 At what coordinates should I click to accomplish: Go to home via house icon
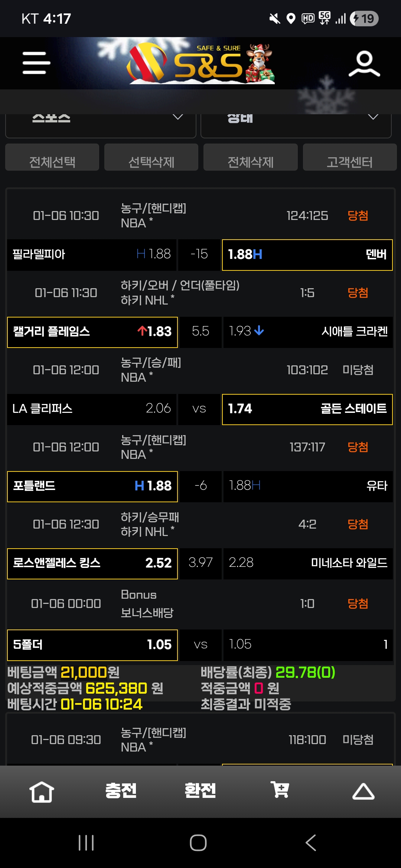point(42,791)
